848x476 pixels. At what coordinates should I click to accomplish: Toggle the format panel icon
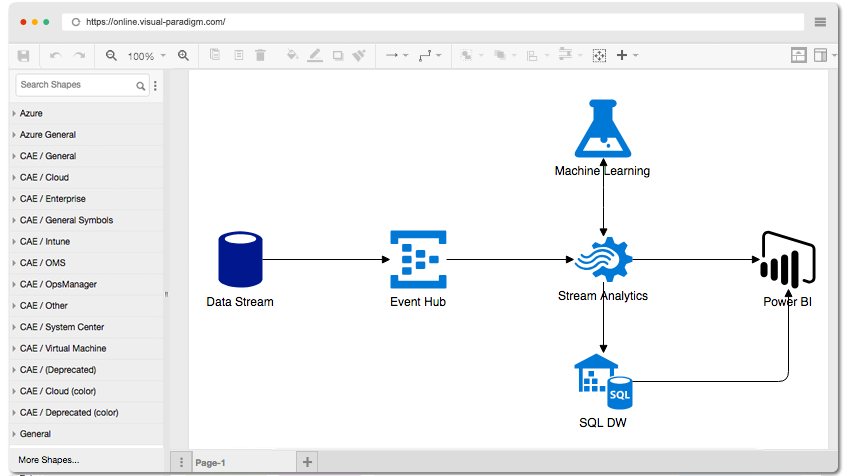click(x=820, y=55)
